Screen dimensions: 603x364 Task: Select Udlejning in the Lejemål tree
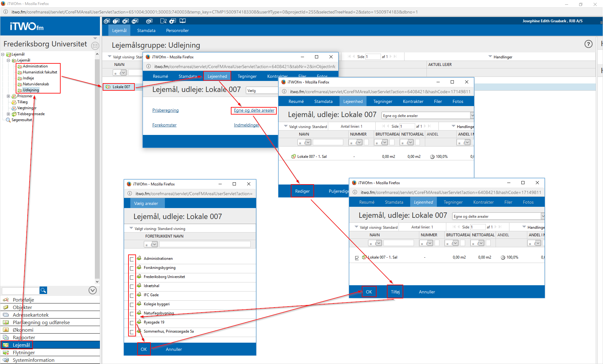(31, 90)
